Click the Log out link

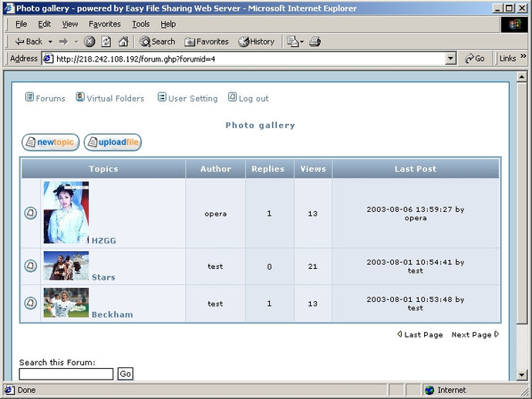click(254, 99)
